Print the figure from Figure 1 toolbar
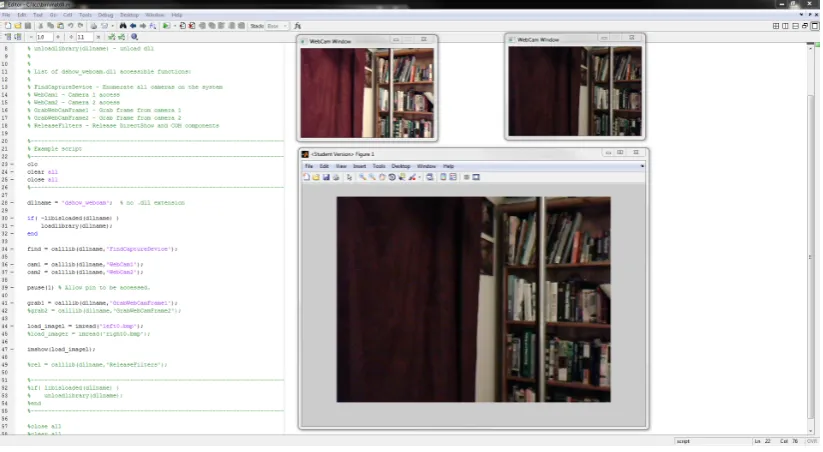Image resolution: width=823 pixels, height=452 pixels. coord(336,177)
